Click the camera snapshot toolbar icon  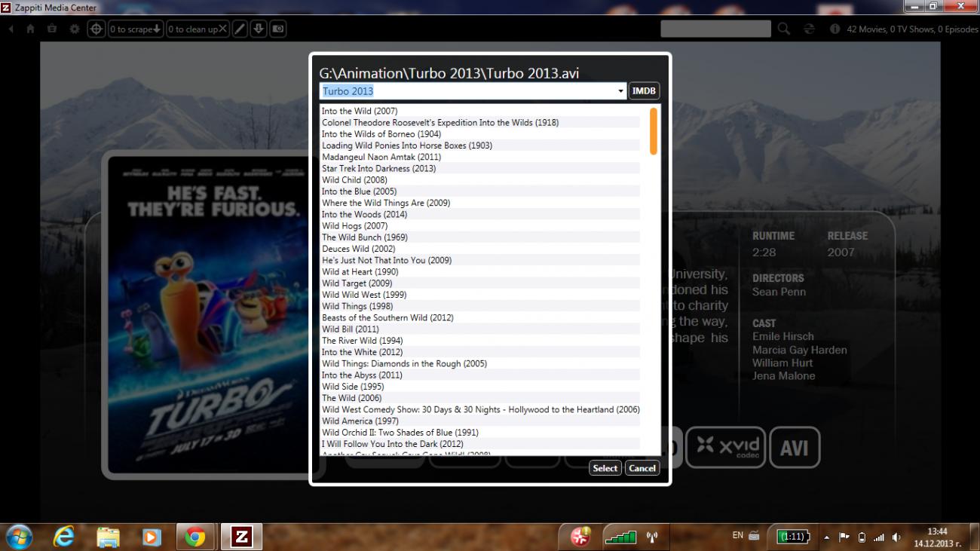(x=277, y=29)
